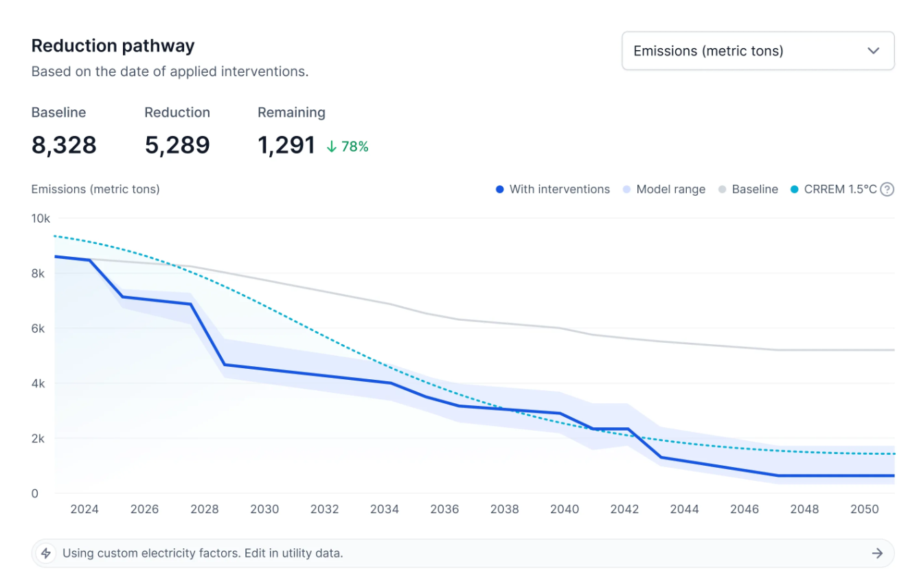
Task: Click the dropdown chevron arrow
Action: point(873,51)
